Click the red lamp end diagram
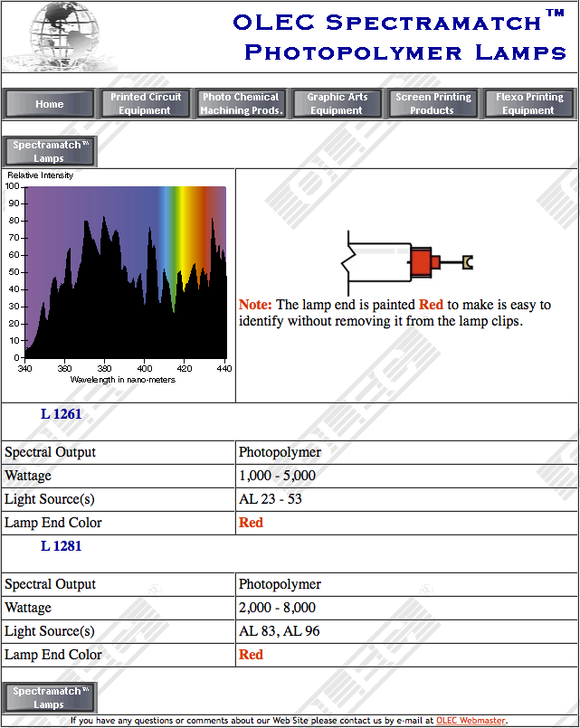The height and width of the screenshot is (728, 580). point(407,262)
